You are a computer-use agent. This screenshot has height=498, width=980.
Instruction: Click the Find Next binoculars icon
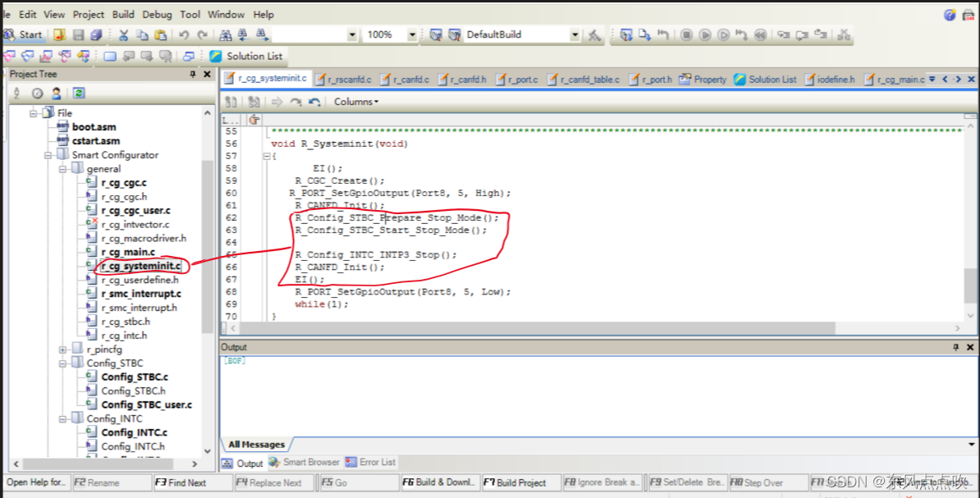pos(262,35)
